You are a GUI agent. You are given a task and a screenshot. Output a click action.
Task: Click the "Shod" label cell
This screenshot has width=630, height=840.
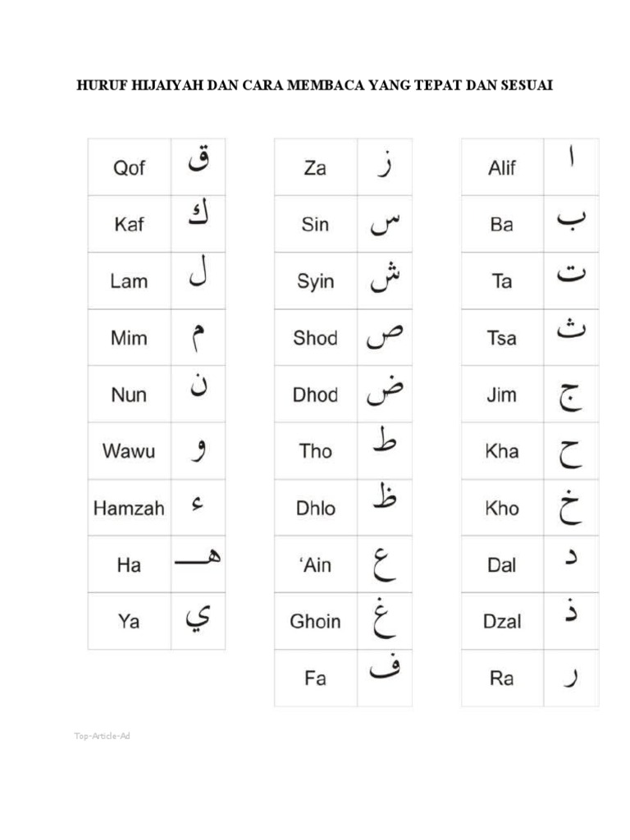tap(316, 337)
